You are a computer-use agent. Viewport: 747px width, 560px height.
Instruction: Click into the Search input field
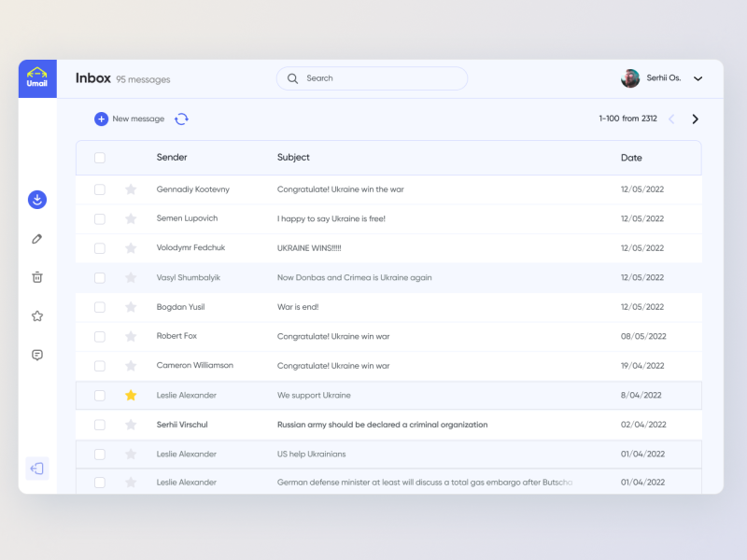coord(372,78)
